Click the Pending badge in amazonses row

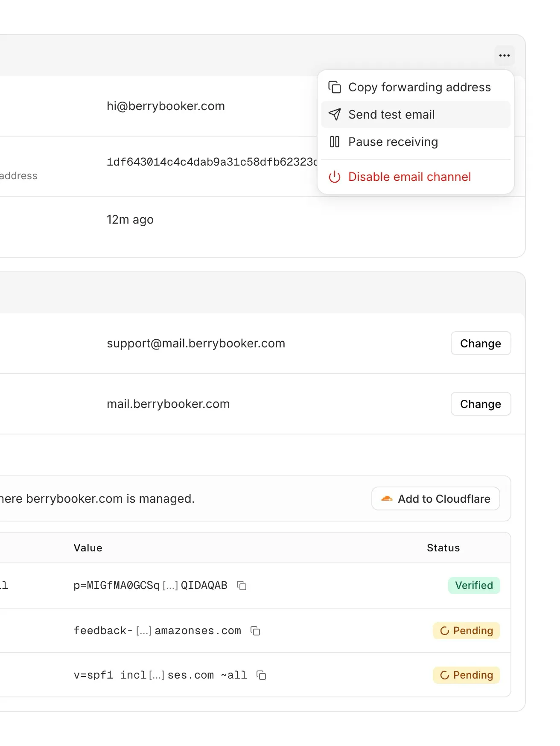pyautogui.click(x=466, y=631)
